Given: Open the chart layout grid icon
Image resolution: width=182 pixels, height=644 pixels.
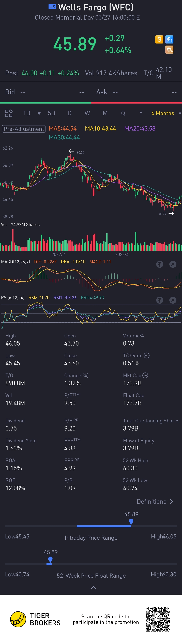Looking at the screenshot, I should pyautogui.click(x=9, y=113).
